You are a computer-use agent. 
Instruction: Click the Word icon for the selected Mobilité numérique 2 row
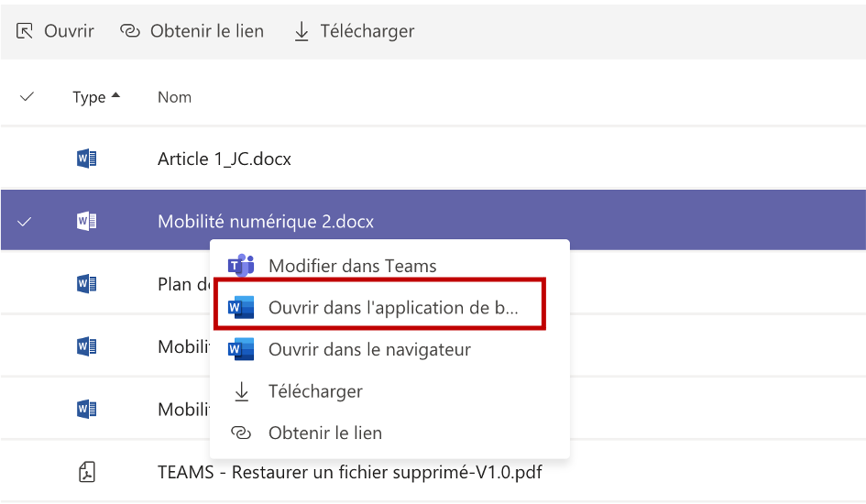point(86,221)
